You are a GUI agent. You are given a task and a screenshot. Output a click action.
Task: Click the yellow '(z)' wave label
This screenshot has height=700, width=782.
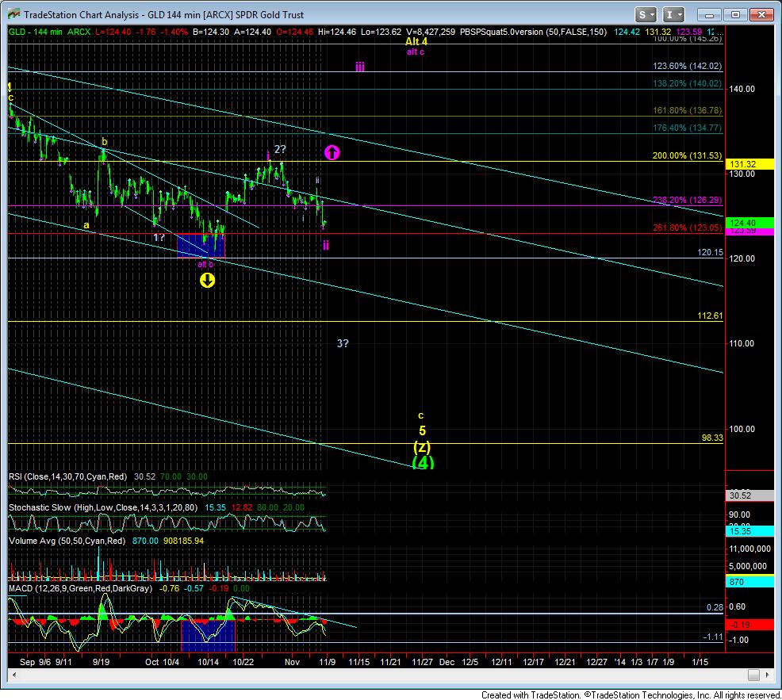click(422, 447)
